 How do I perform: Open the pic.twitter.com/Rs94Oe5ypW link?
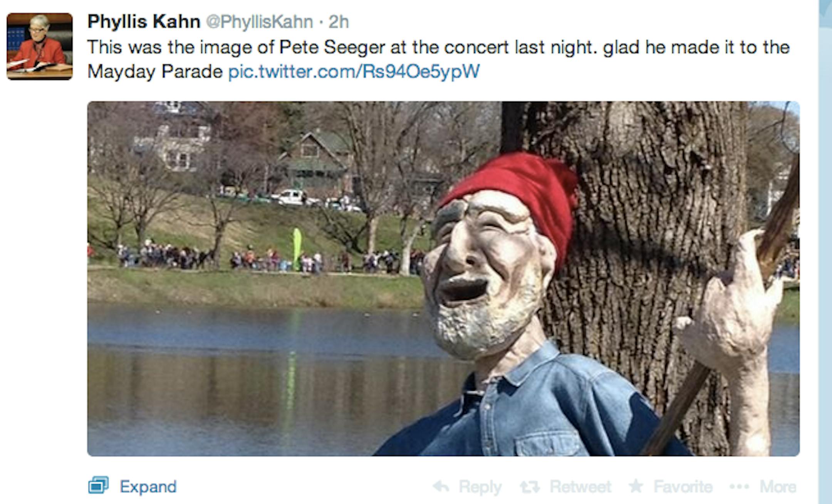pyautogui.click(x=354, y=72)
